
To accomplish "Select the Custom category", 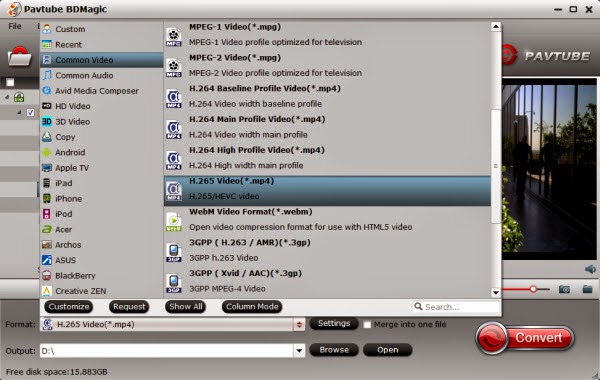I will [101, 29].
